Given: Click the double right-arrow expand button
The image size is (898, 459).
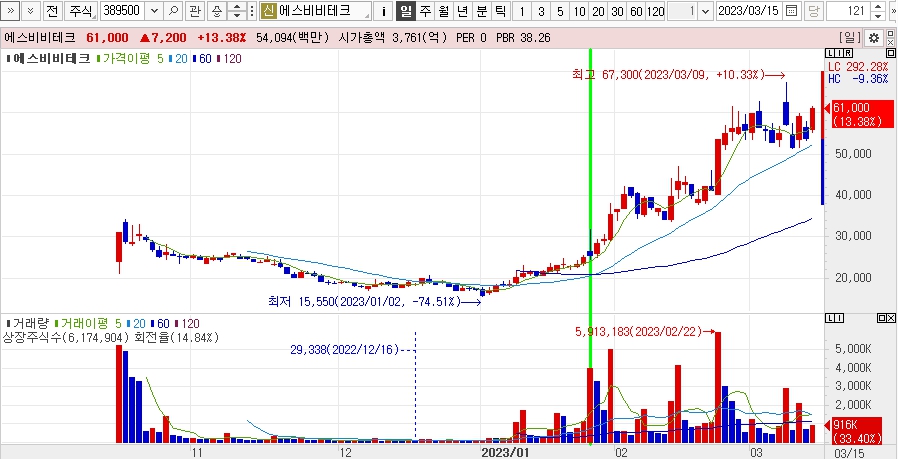Looking at the screenshot, I should 12,10.
